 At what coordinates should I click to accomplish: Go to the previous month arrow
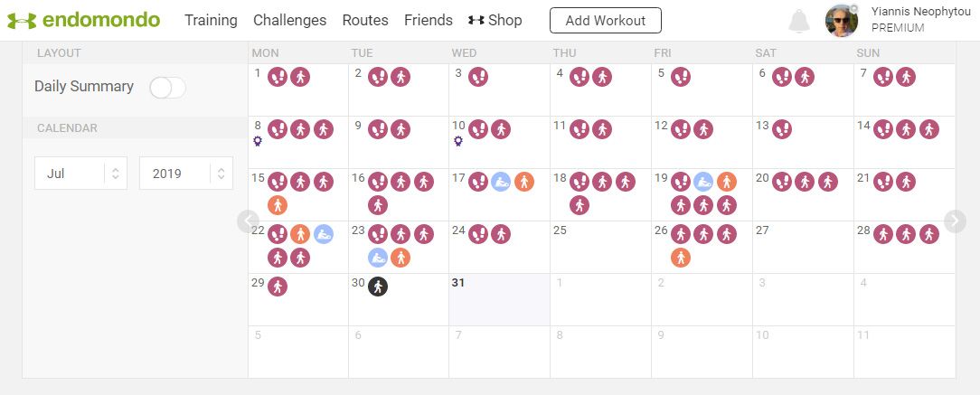click(249, 221)
